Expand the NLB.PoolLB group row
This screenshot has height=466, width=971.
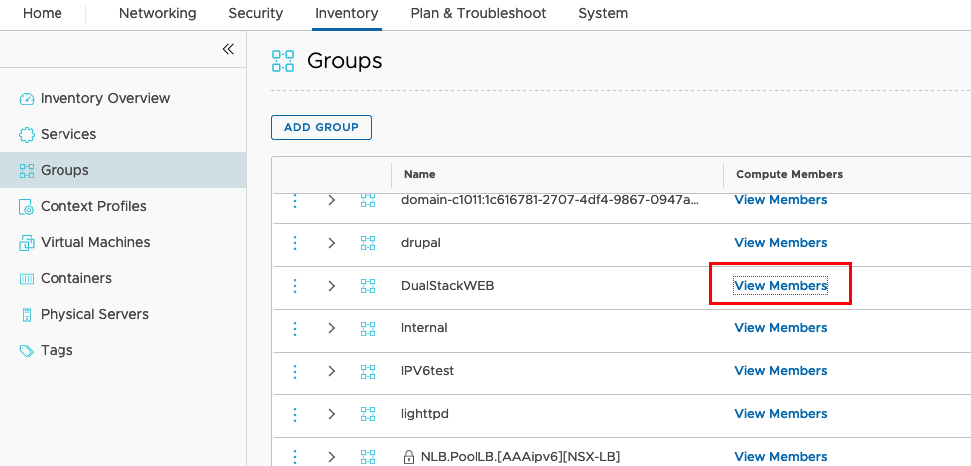[332, 457]
